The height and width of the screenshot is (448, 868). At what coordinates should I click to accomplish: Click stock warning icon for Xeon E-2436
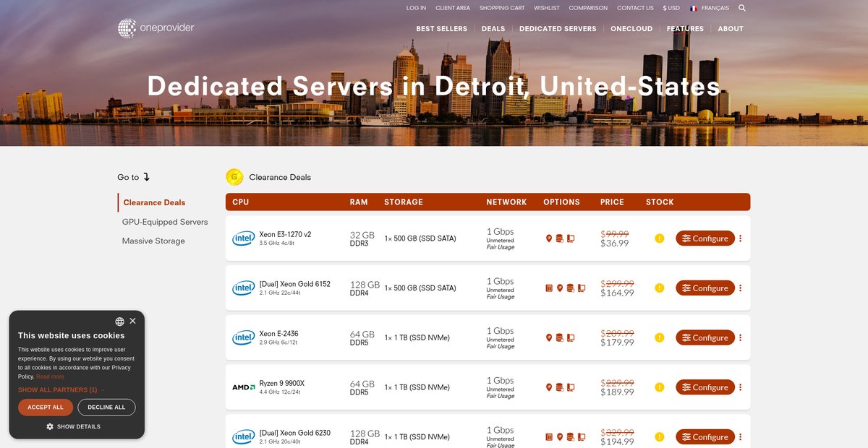(x=659, y=337)
